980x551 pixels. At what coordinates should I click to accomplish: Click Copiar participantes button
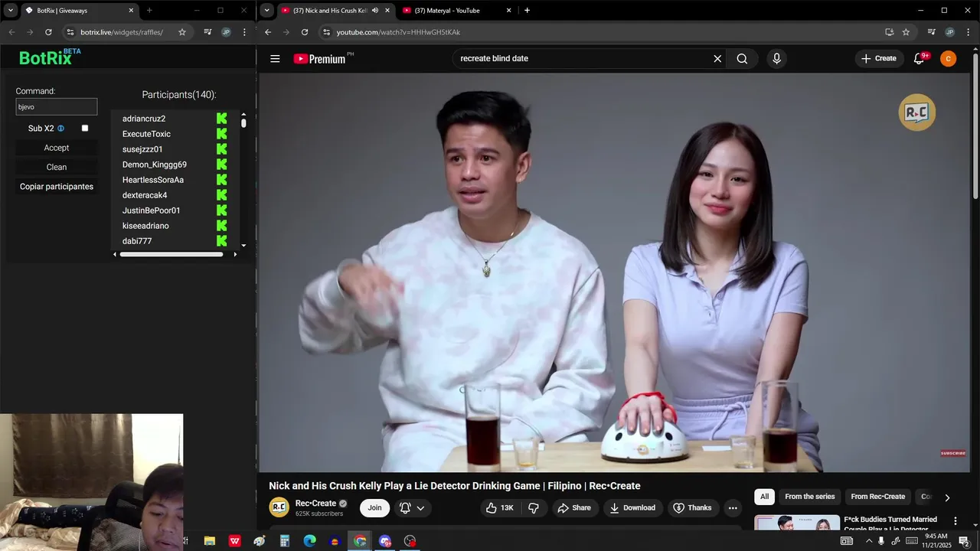coord(57,187)
